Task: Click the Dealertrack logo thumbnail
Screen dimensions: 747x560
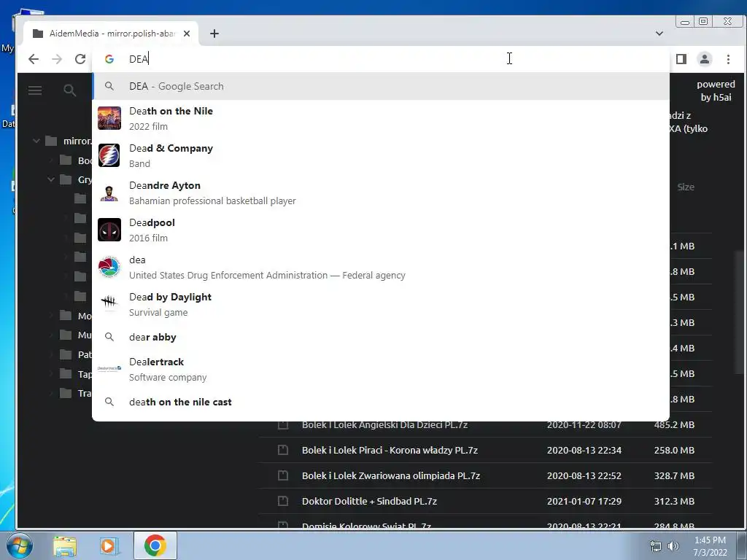Action: (x=109, y=368)
